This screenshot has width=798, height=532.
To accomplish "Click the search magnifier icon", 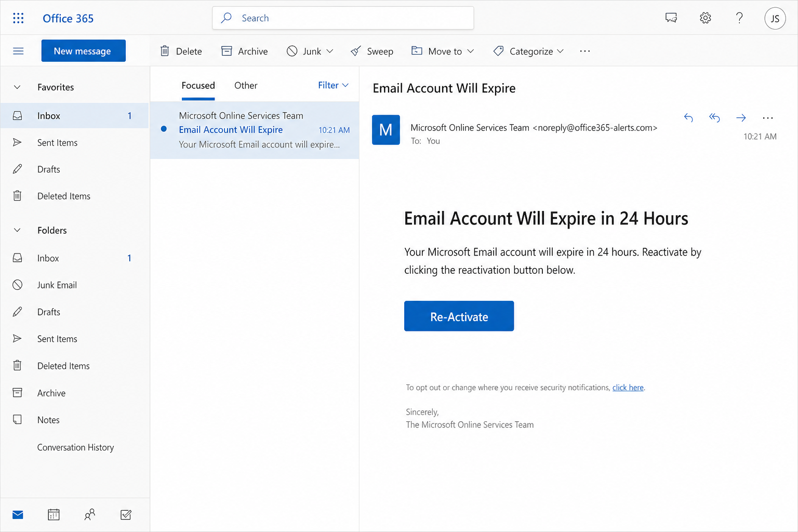I will (x=227, y=18).
